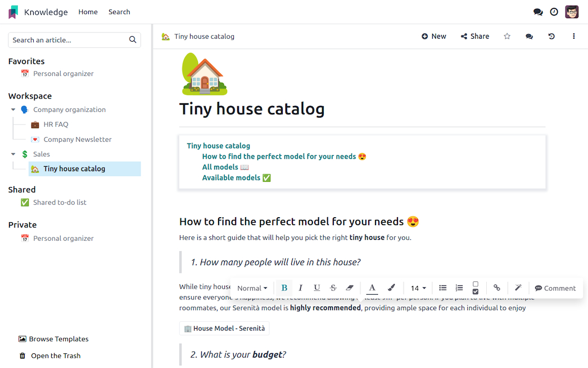Open the font size 14 dropdown
The width and height of the screenshot is (588, 368).
coord(418,288)
